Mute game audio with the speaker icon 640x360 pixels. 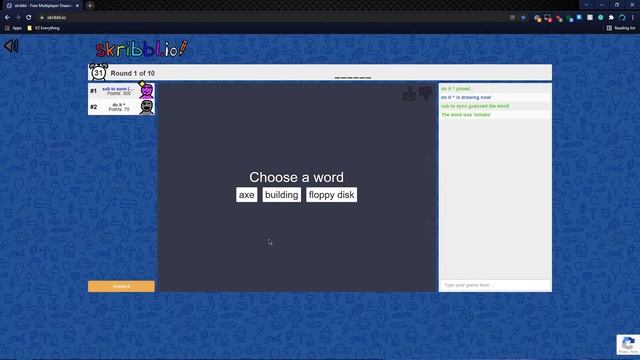11,46
